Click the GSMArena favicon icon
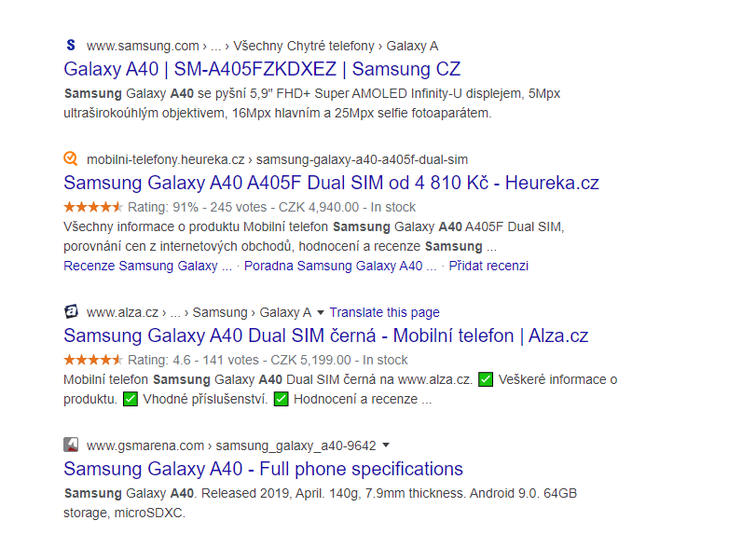Viewport: 756px width, 548px height. [71, 445]
